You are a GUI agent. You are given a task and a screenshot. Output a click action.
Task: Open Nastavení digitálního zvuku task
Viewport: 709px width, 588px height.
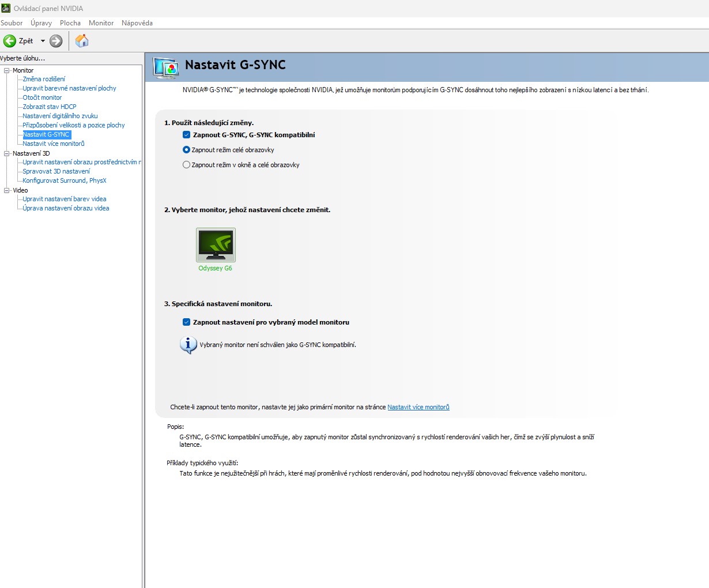coord(60,116)
